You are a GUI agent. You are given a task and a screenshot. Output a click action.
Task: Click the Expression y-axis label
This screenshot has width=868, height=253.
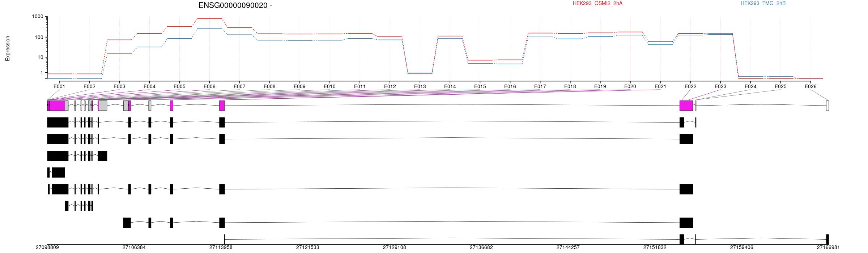[x=8, y=48]
